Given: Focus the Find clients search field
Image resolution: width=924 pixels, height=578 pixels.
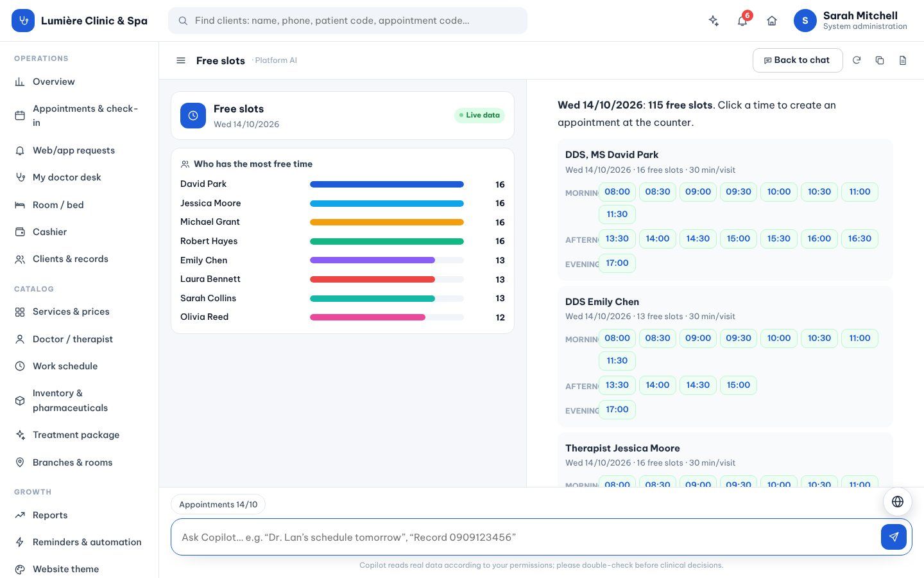Looking at the screenshot, I should coord(348,21).
